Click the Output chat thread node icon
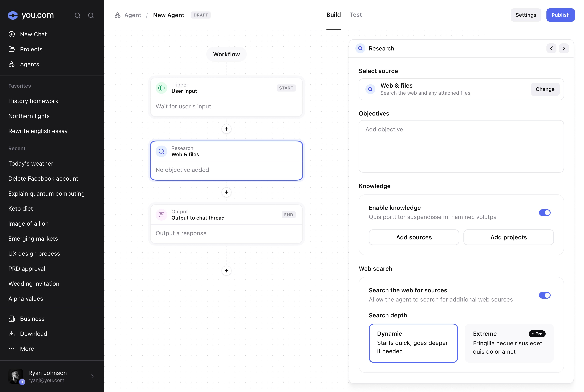The height and width of the screenshot is (392, 584). pyautogui.click(x=161, y=215)
